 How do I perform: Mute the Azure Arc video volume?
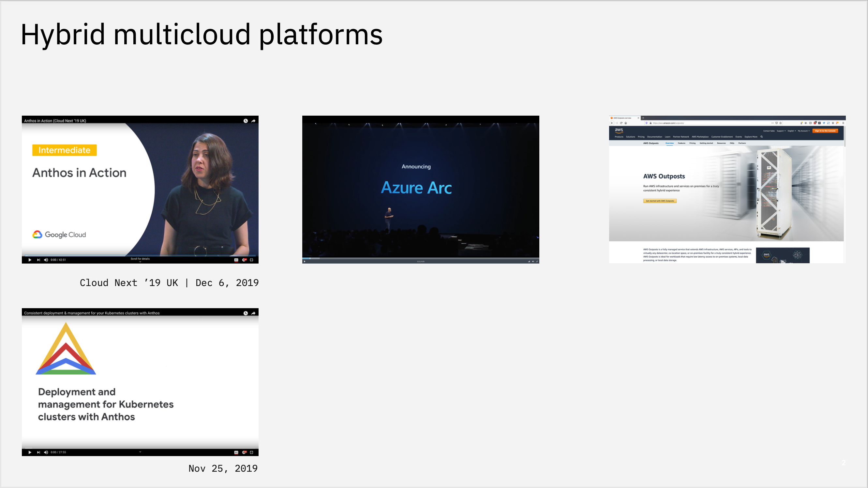coord(533,261)
